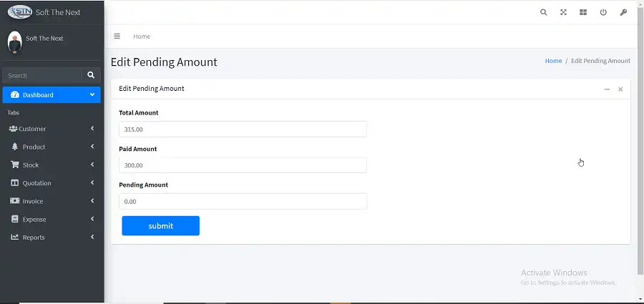Click the Paid Amount input field
This screenshot has height=304, width=644.
point(243,165)
